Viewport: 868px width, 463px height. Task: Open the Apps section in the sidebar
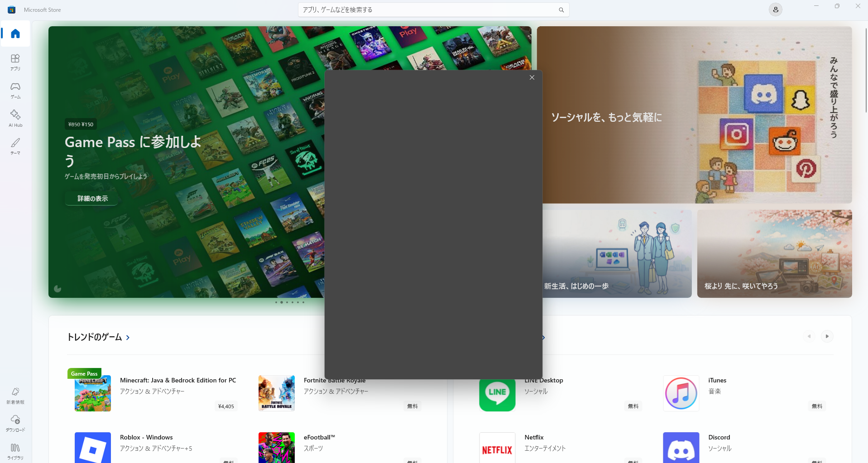[x=15, y=62]
